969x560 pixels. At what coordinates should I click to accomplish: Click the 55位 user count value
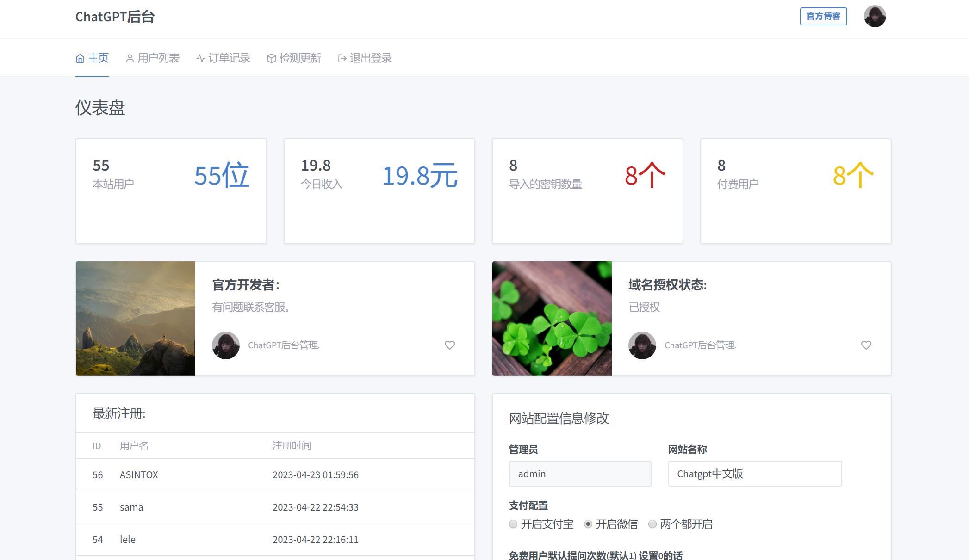tap(222, 176)
